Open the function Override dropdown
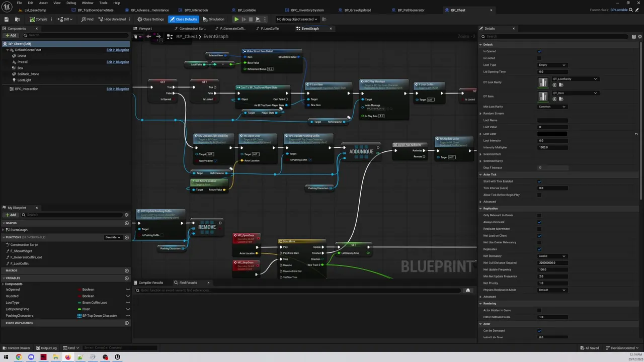 [113, 237]
